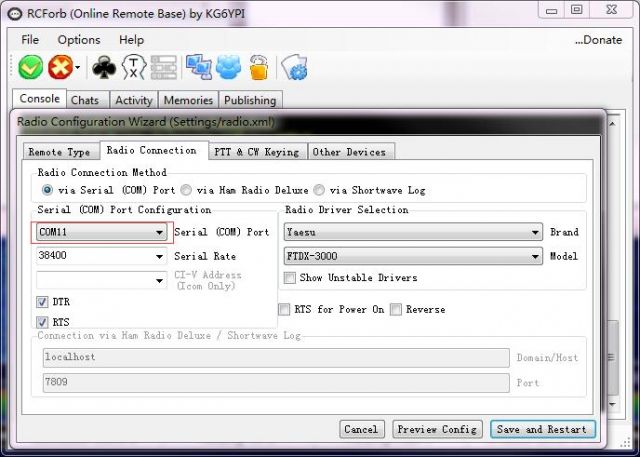Image resolution: width=640 pixels, height=457 pixels.
Task: Toggle Show Unstable Drivers checkbox
Action: tap(289, 278)
